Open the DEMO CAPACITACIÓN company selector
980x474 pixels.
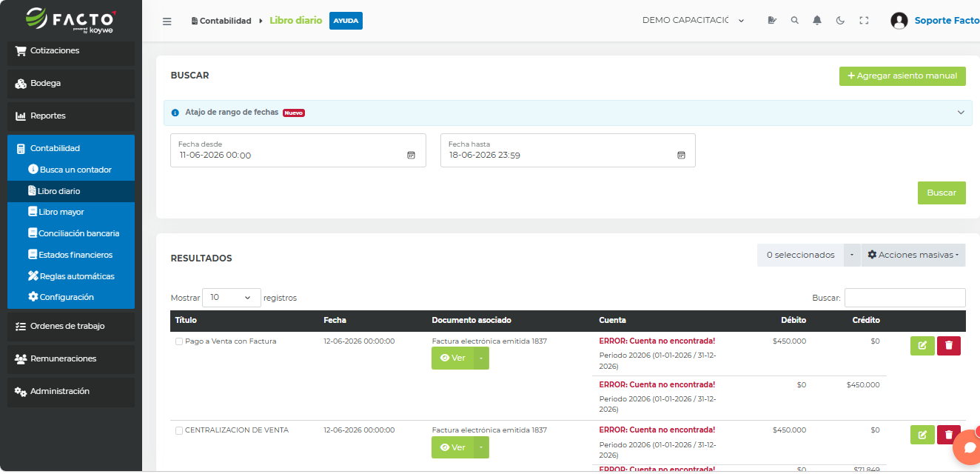click(x=694, y=21)
